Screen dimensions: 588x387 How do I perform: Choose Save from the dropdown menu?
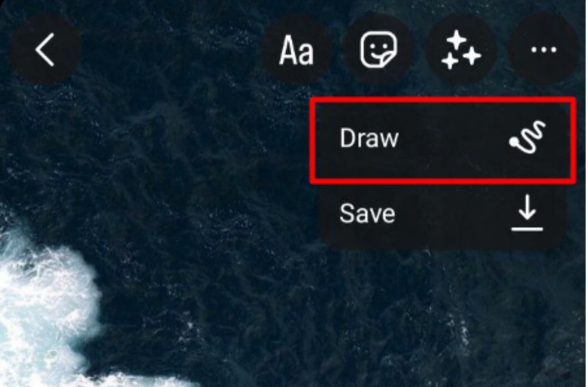point(443,214)
